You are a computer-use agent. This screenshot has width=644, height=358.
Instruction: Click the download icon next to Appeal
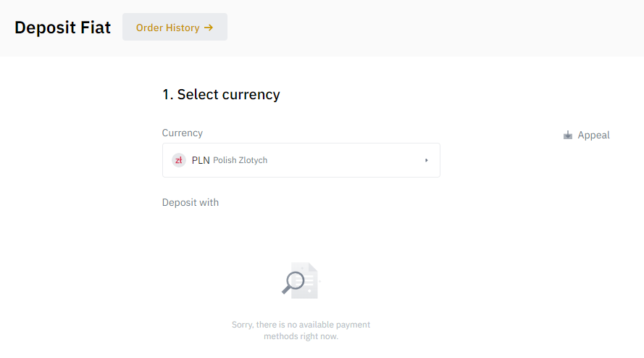point(568,135)
